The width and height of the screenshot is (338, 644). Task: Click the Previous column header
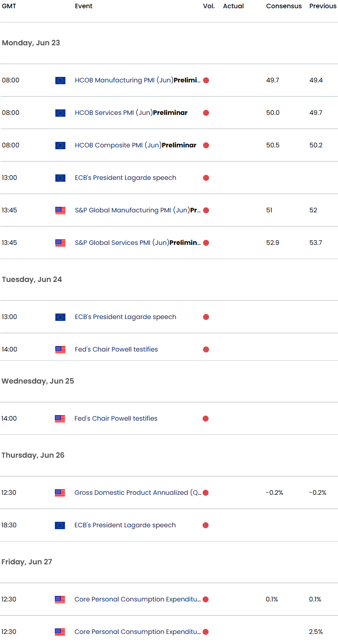[x=322, y=6]
